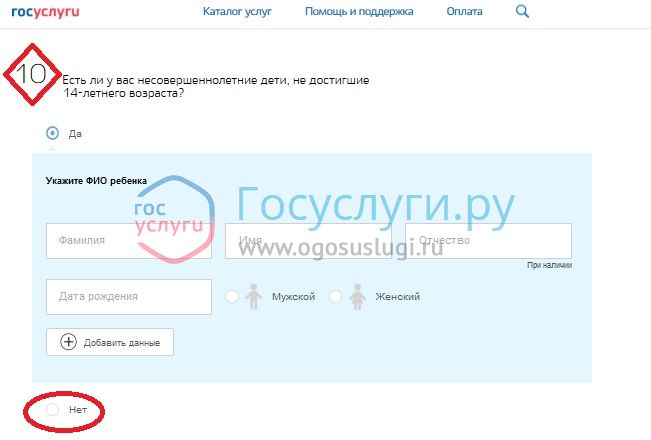
Task: Click the search magnifier icon
Action: pyautogui.click(x=522, y=11)
